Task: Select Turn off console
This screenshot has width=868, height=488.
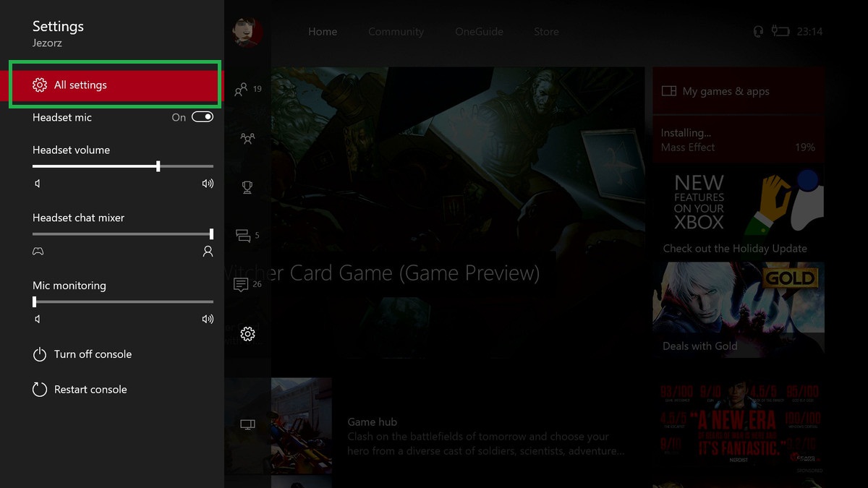Action: pyautogui.click(x=82, y=354)
